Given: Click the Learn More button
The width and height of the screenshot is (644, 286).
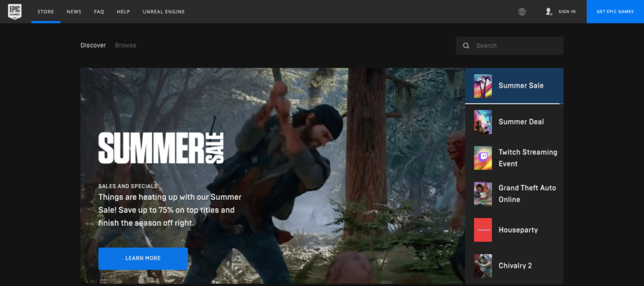Looking at the screenshot, I should [143, 258].
